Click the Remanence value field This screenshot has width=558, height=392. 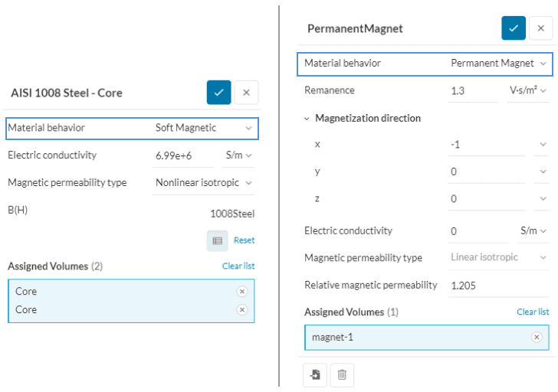[473, 90]
